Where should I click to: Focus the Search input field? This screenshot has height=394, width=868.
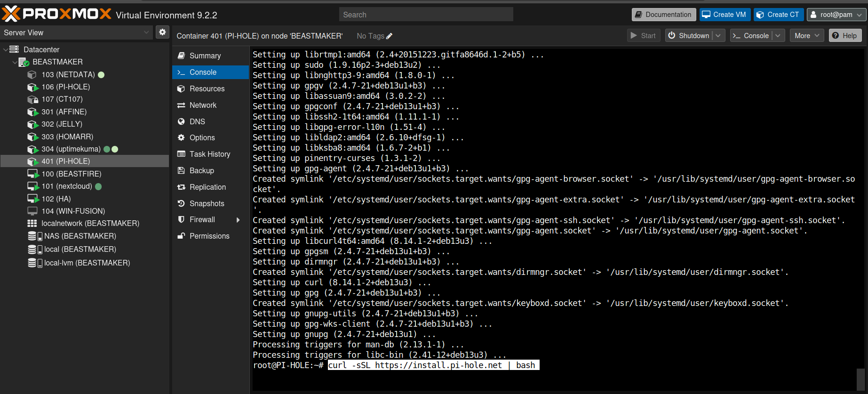(426, 15)
